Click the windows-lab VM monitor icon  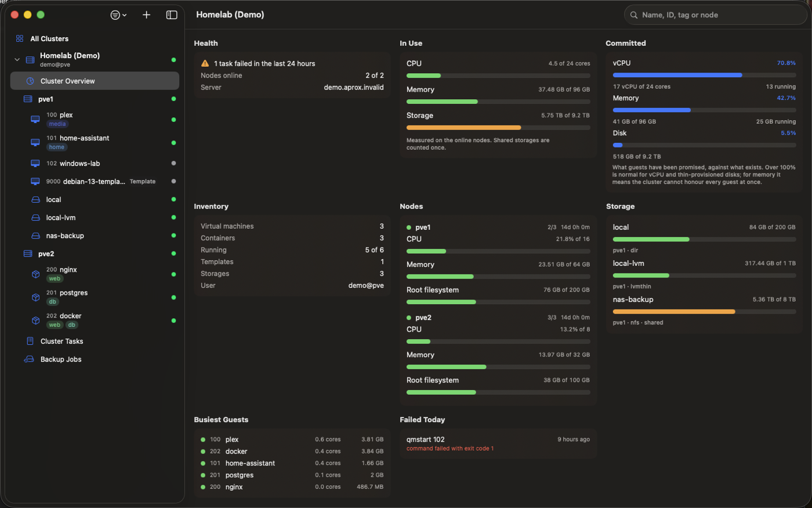click(x=35, y=164)
